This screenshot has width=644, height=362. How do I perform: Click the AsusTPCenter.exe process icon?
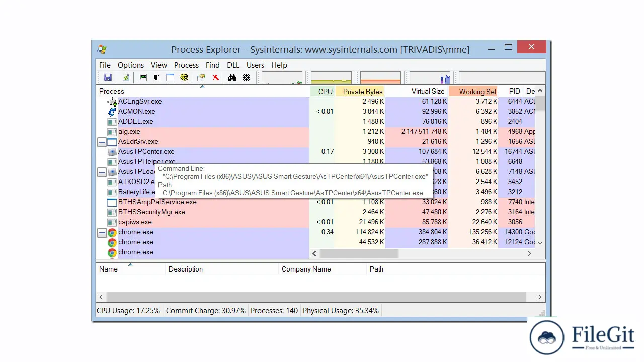(112, 152)
